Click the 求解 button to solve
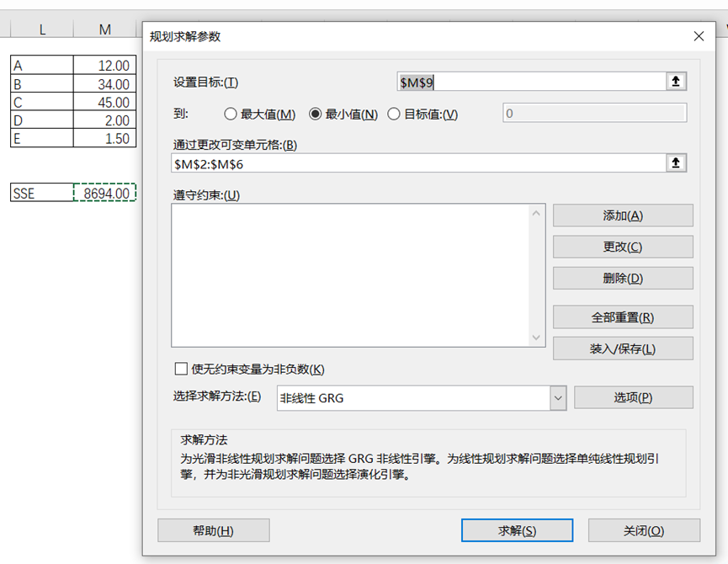 pyautogui.click(x=517, y=530)
